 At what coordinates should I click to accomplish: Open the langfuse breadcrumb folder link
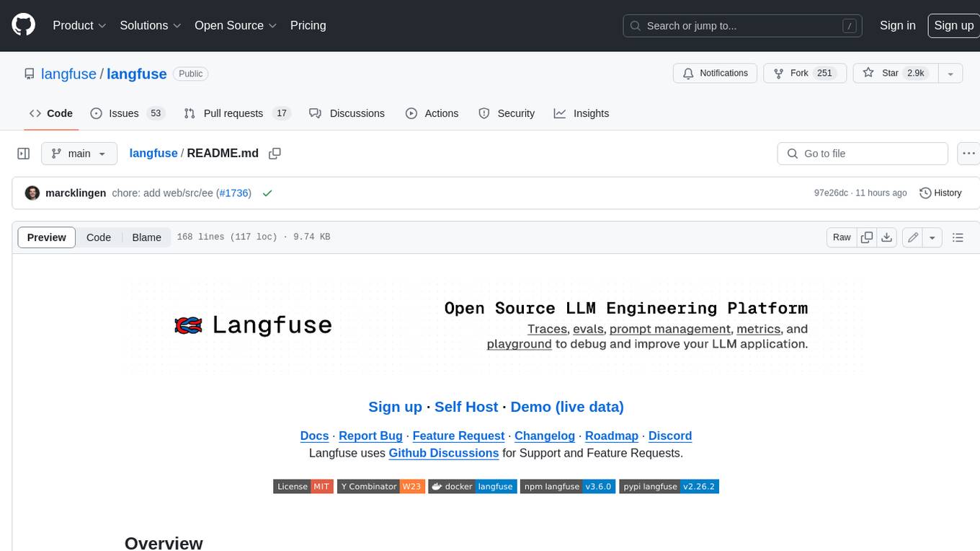point(153,154)
